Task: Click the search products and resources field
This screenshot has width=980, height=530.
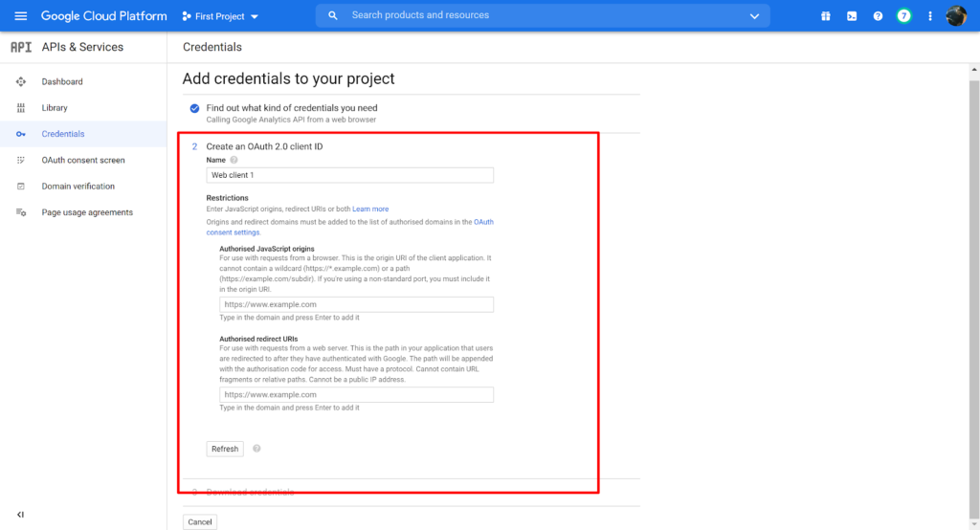Action: 543,15
